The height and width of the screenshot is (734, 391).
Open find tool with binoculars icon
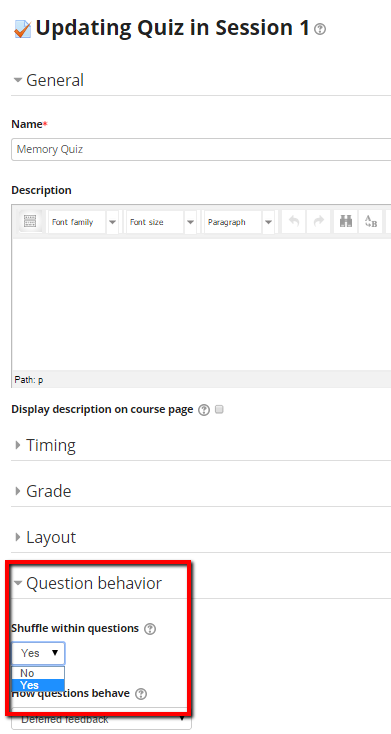point(346,221)
